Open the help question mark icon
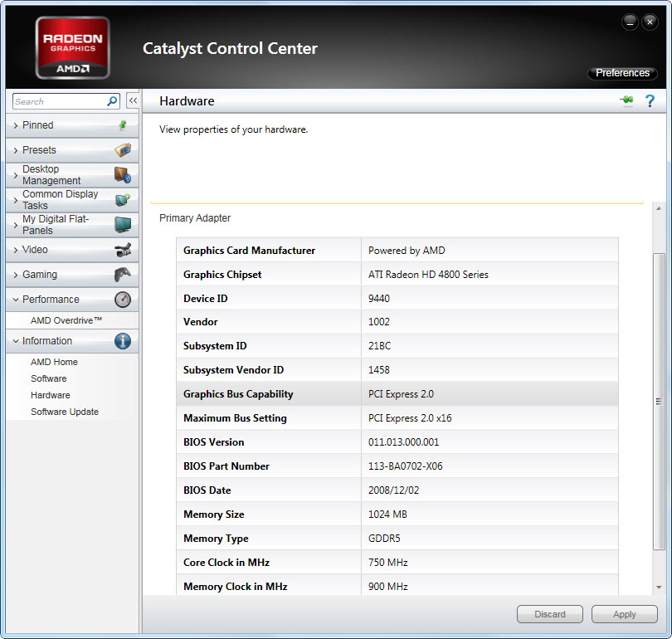 coord(650,101)
